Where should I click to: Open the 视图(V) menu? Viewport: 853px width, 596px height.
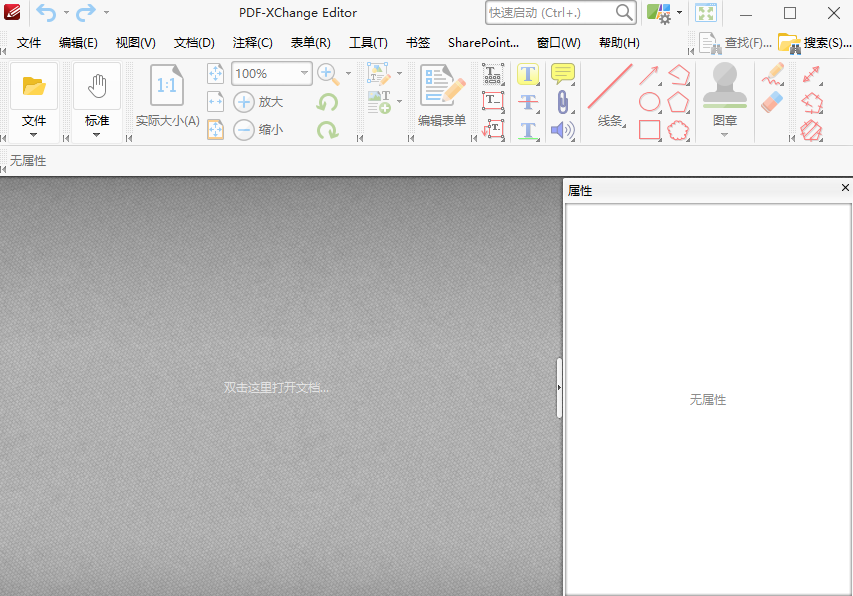[137, 42]
